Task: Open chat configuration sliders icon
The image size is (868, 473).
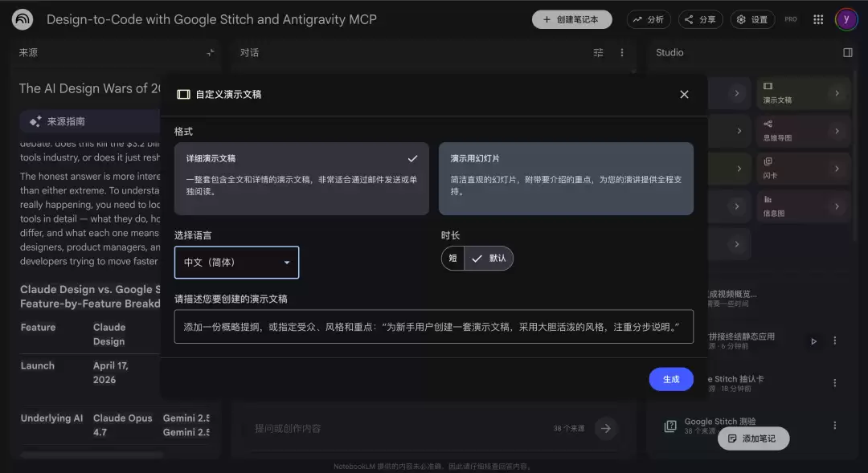Action: tap(599, 52)
